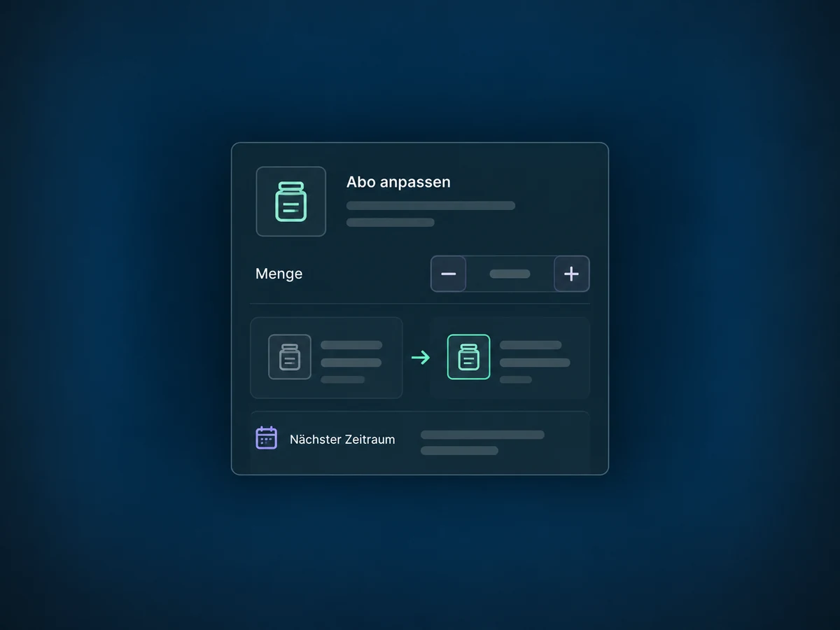Click the "Abo anpassen" heading
Viewport: 840px width, 630px height.
[x=398, y=182]
